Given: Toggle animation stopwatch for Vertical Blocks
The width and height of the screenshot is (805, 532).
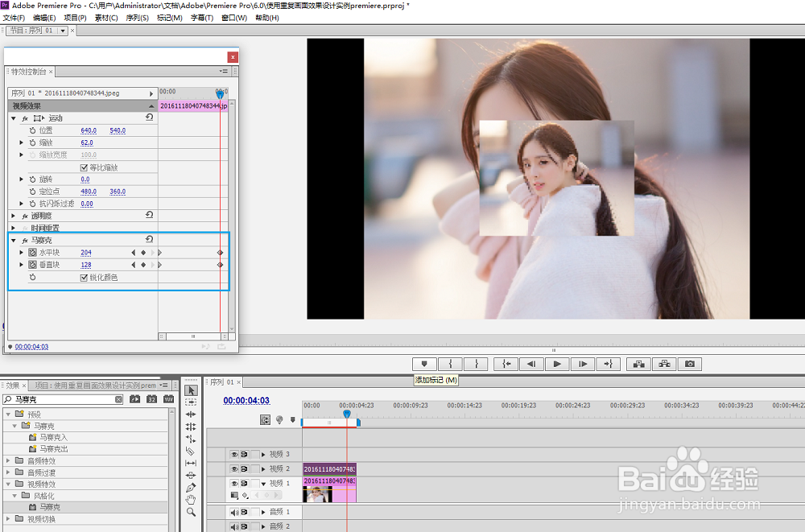Looking at the screenshot, I should tap(32, 265).
